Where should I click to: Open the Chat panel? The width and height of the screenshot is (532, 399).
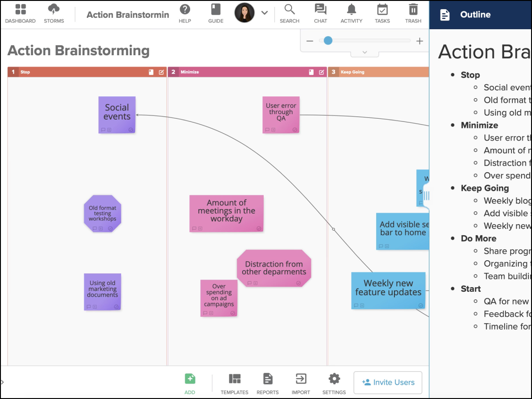coord(320,14)
